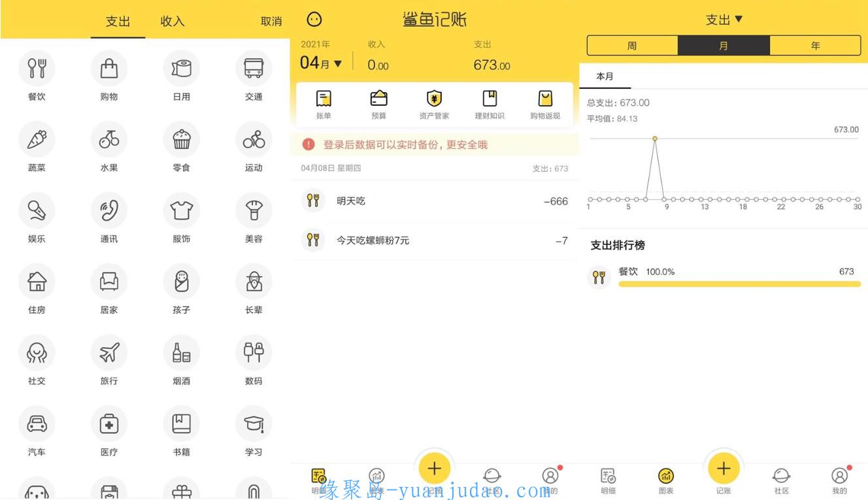Viewport: 868px width, 500px height.
Task: Tap 取消 to cancel category selection
Action: pyautogui.click(x=271, y=22)
